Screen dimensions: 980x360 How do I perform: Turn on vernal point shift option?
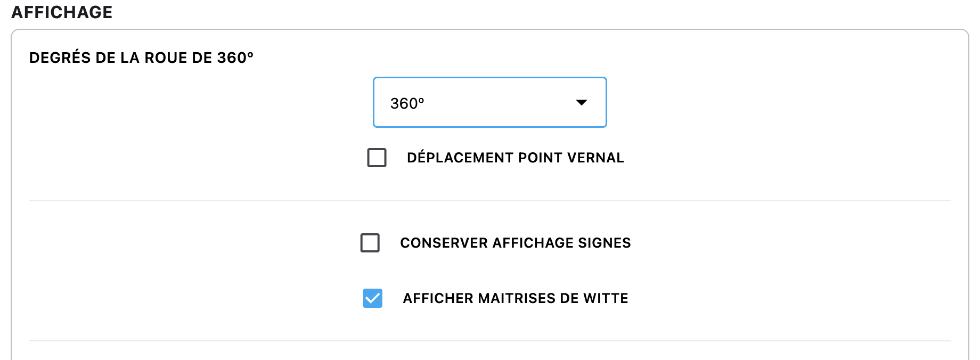coord(377,158)
